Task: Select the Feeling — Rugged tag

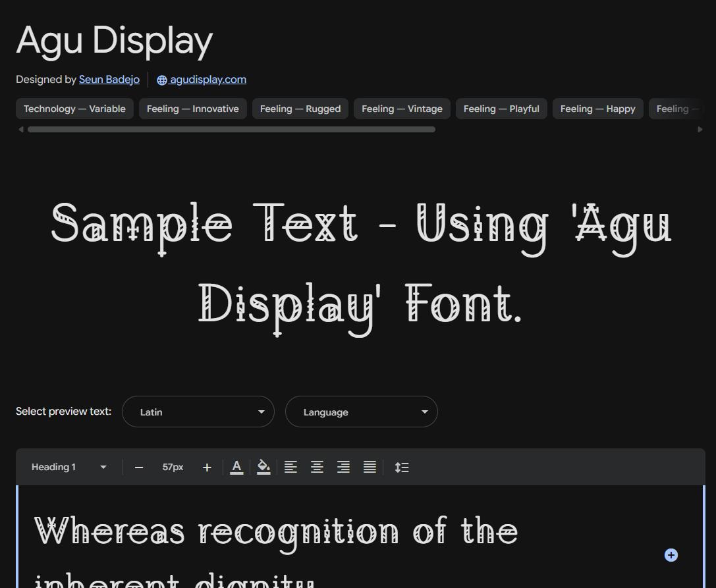Action: tap(300, 109)
